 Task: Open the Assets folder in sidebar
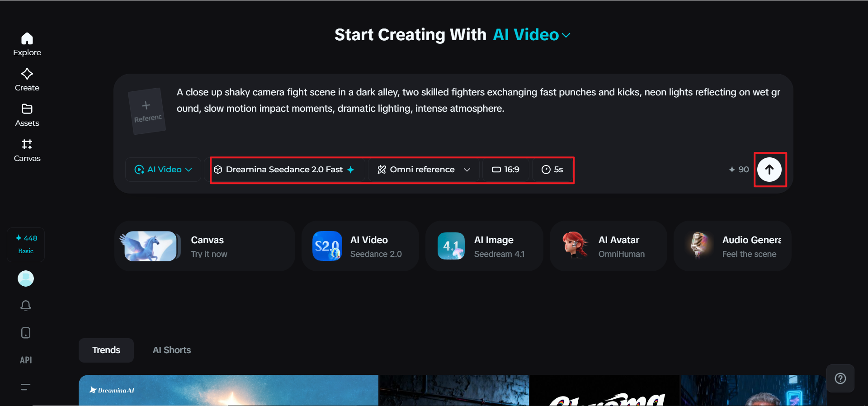(x=27, y=115)
